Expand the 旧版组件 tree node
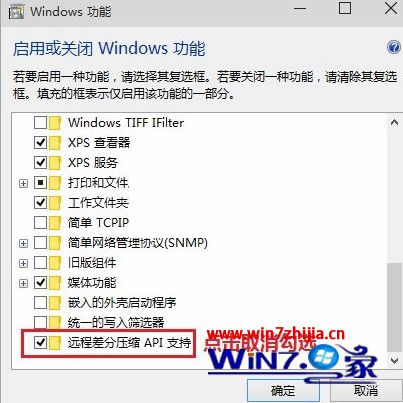The image size is (403, 403). [x=23, y=263]
